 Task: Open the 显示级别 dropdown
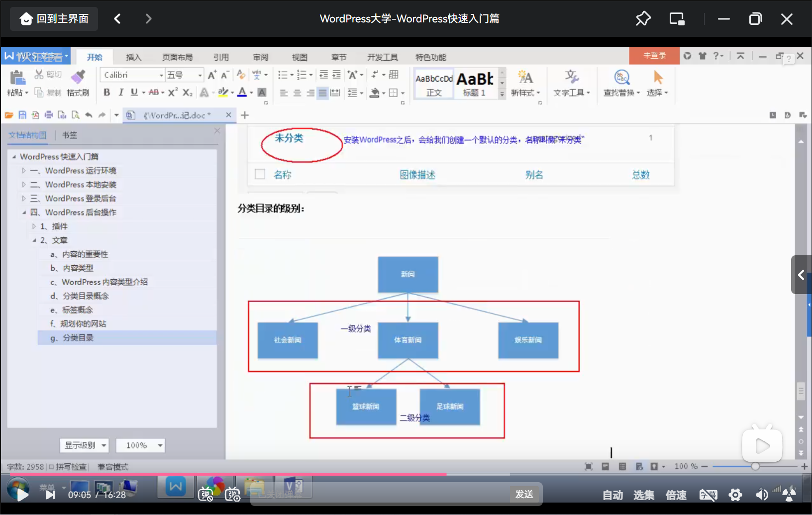click(x=84, y=445)
